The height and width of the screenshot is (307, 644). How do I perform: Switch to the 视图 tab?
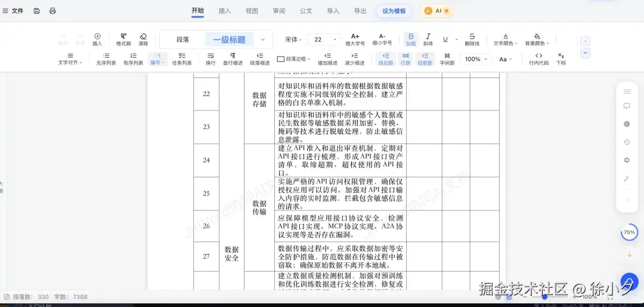coord(252,11)
